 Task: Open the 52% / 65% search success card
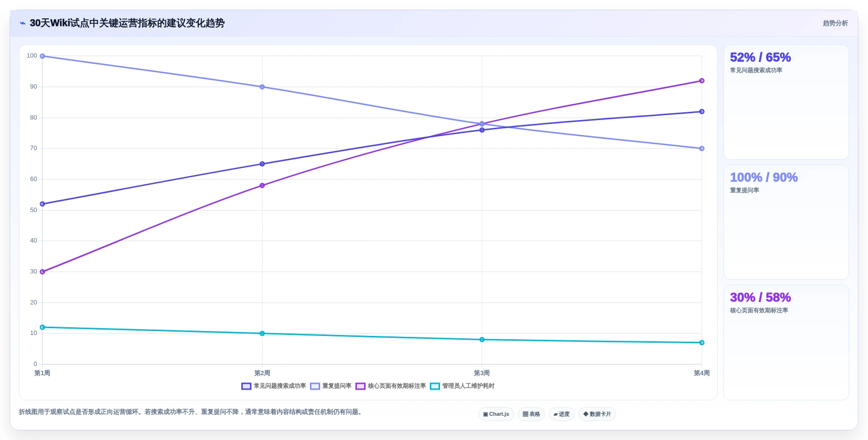click(786, 102)
